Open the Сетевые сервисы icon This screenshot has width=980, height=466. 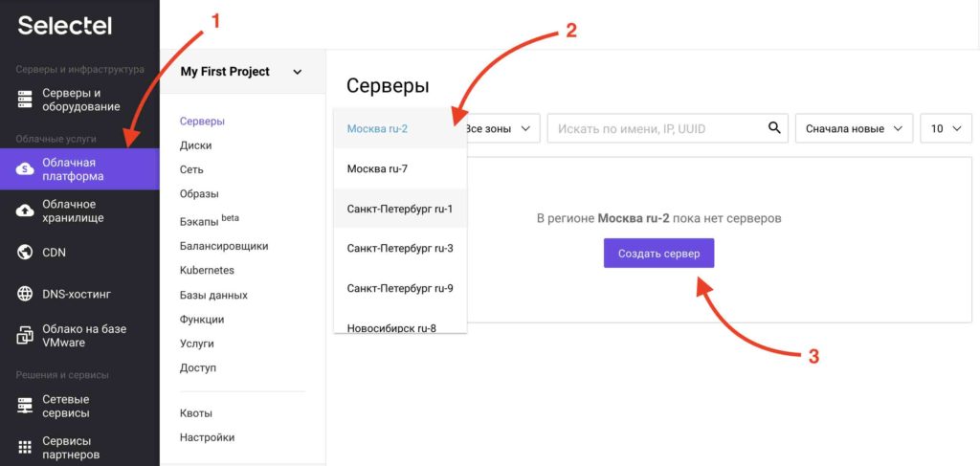pos(24,406)
